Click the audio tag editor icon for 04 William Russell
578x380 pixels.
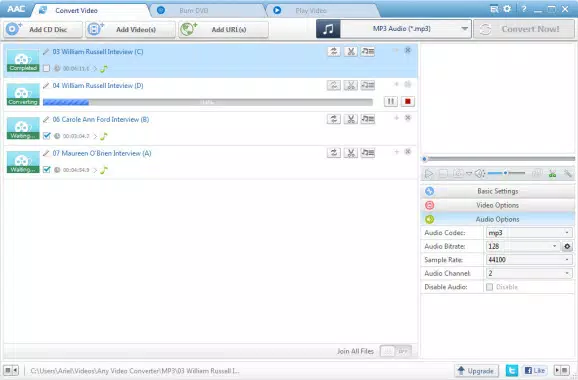pyautogui.click(x=368, y=86)
